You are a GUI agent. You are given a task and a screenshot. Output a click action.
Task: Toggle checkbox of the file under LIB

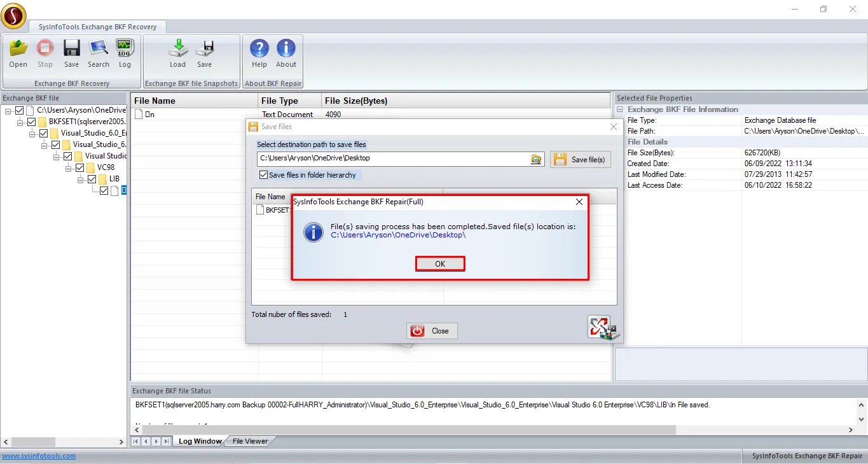(x=104, y=190)
